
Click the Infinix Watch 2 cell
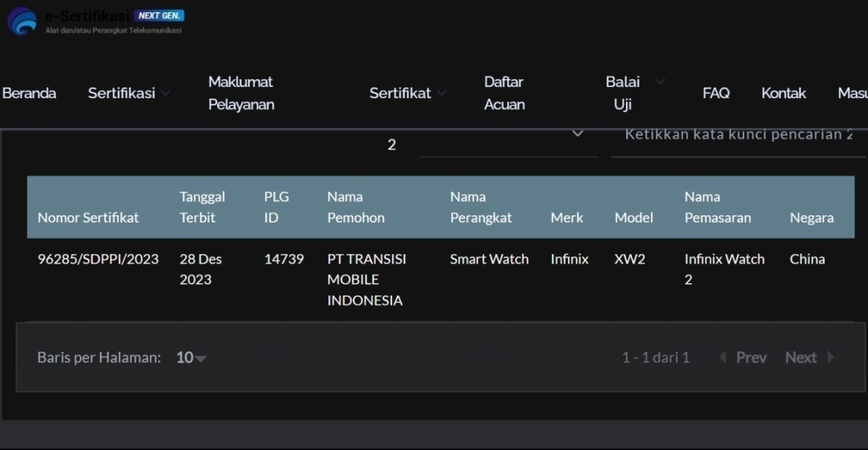pos(724,269)
